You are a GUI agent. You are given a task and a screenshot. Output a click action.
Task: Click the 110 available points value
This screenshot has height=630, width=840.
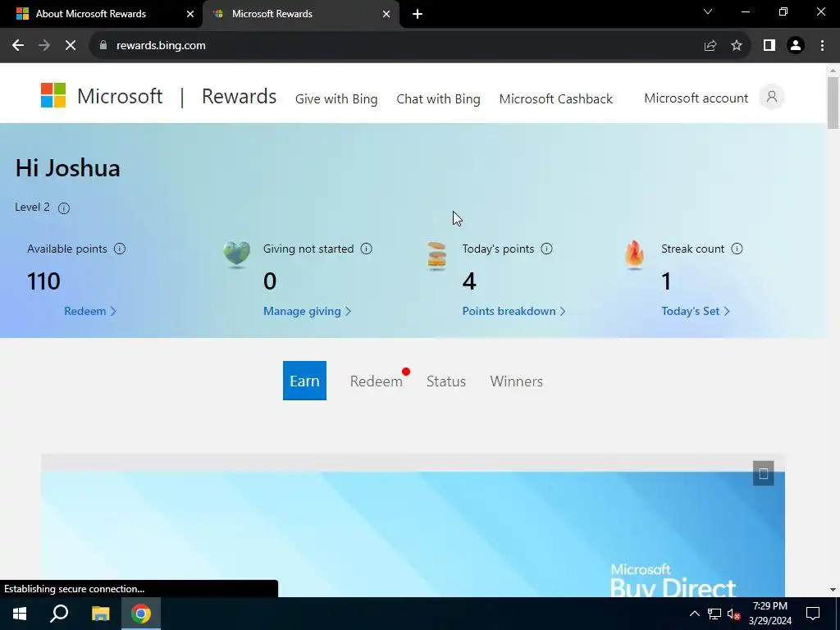click(x=43, y=281)
